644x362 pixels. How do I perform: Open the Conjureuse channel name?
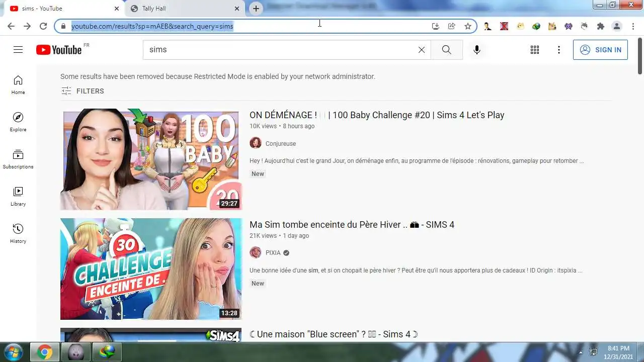(x=281, y=144)
